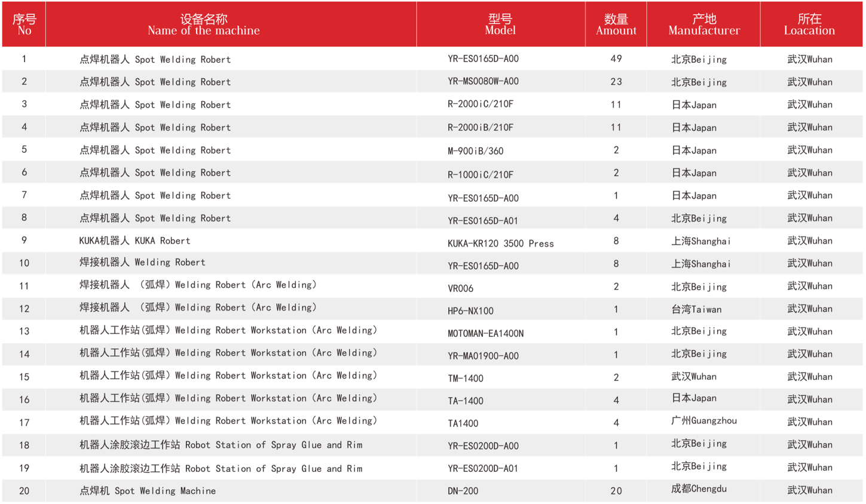Select the Taiwan manufacturer cell
The height and width of the screenshot is (504, 866).
pyautogui.click(x=696, y=309)
